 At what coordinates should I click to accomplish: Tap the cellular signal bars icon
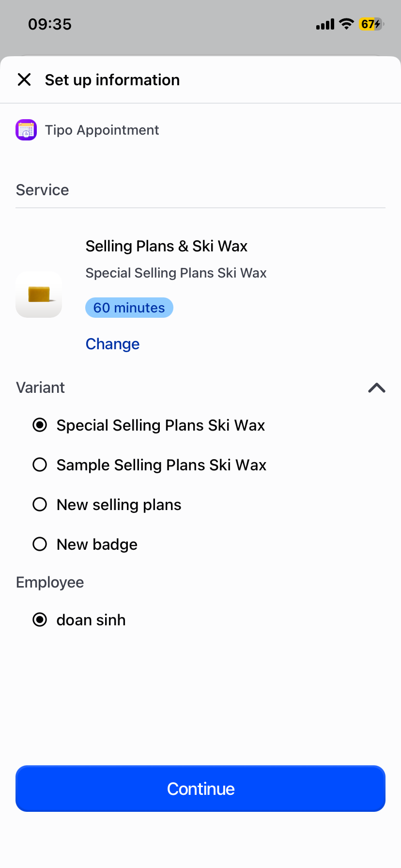point(325,24)
